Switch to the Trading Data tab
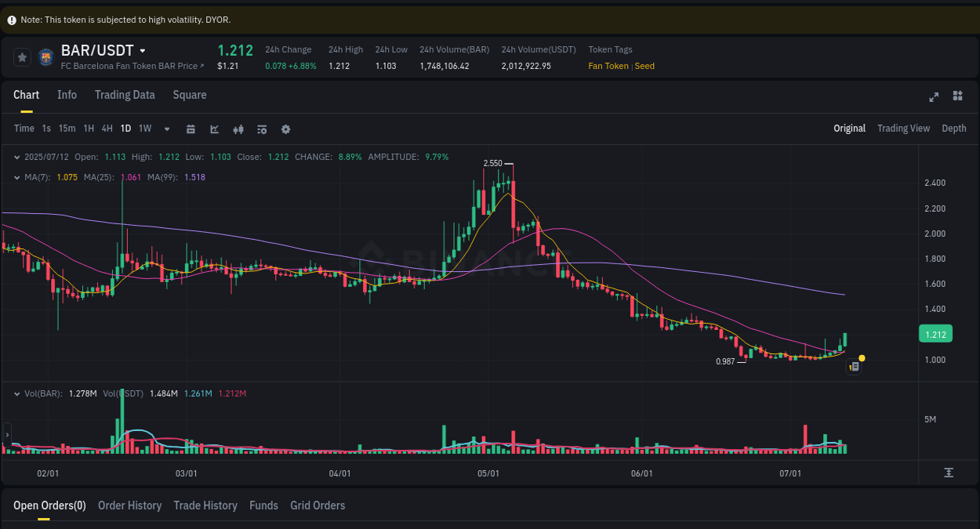 pyautogui.click(x=125, y=94)
